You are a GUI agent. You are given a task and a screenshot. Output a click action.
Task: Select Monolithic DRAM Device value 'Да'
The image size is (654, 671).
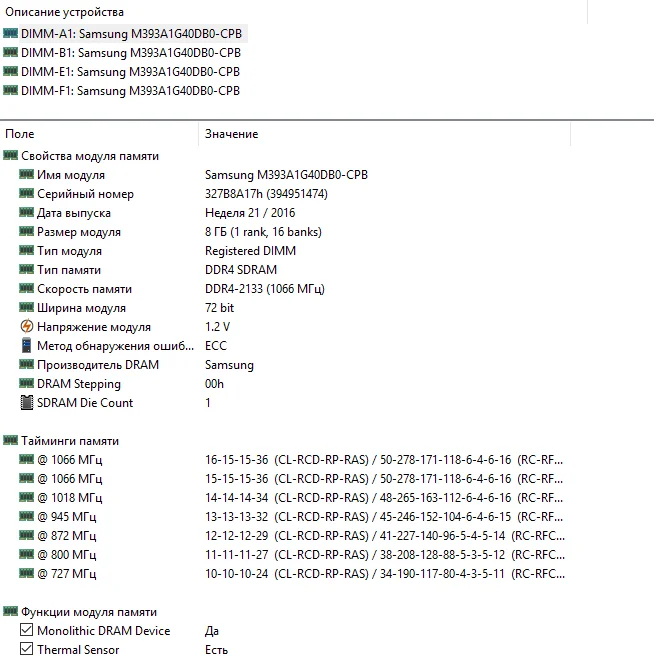(x=212, y=631)
